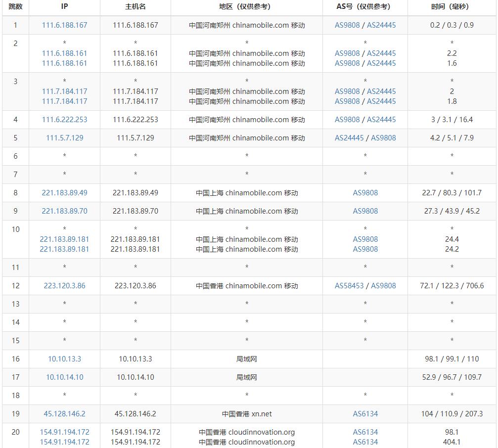Select the AS号（仅供参考） column header
Viewport: 498px width, 448px height.
click(x=365, y=6)
